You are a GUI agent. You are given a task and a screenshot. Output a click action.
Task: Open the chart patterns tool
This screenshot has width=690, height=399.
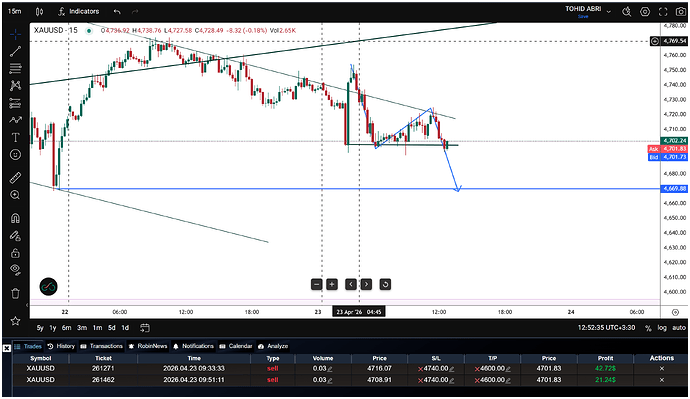(x=15, y=85)
